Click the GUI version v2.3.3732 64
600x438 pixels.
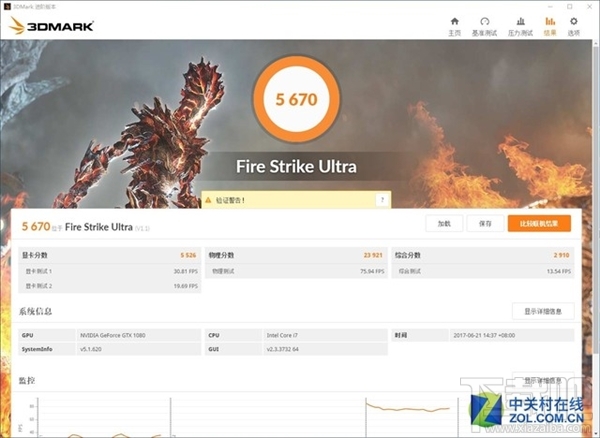(282, 349)
